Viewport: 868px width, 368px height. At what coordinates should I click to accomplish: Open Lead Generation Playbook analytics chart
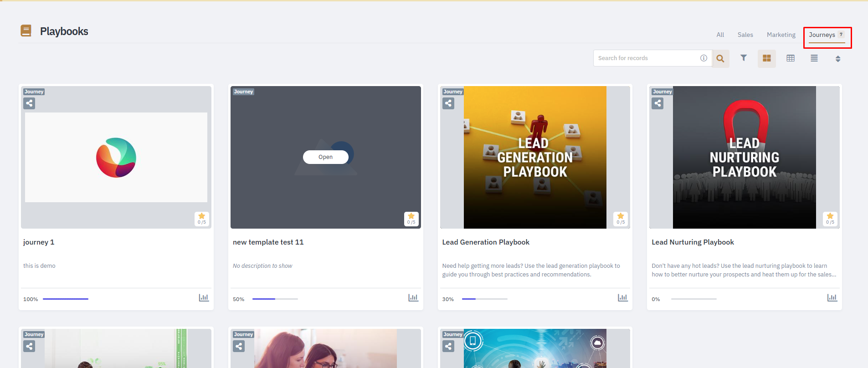click(x=622, y=298)
